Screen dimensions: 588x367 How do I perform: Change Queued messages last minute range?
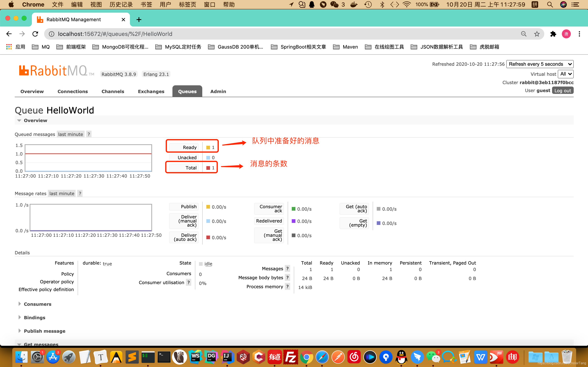pyautogui.click(x=70, y=134)
